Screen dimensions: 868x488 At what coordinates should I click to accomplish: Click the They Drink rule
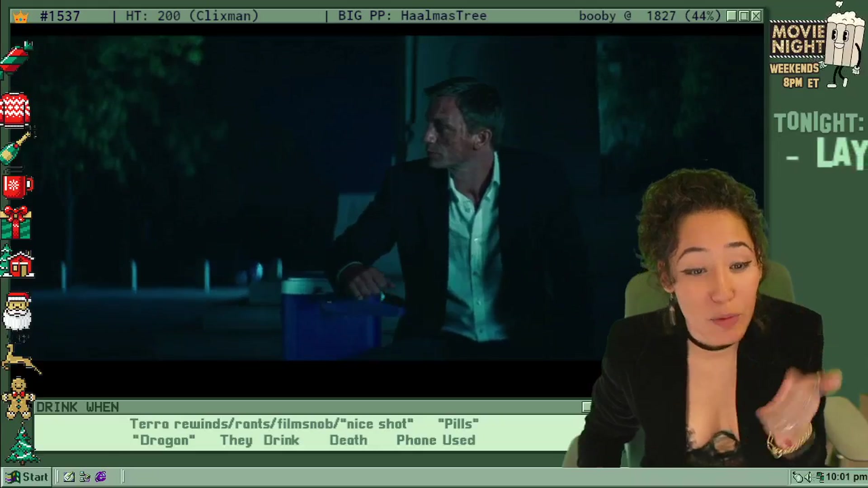[259, 440]
